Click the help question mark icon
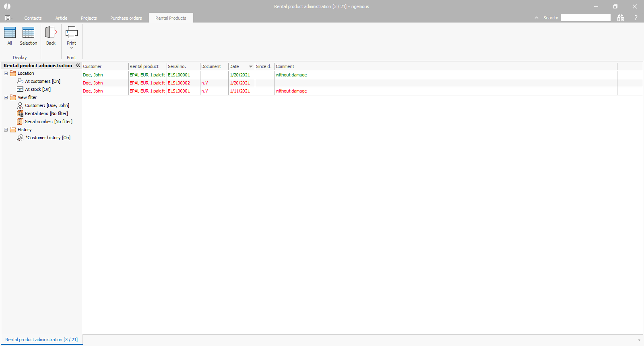Image resolution: width=644 pixels, height=346 pixels. tap(636, 18)
